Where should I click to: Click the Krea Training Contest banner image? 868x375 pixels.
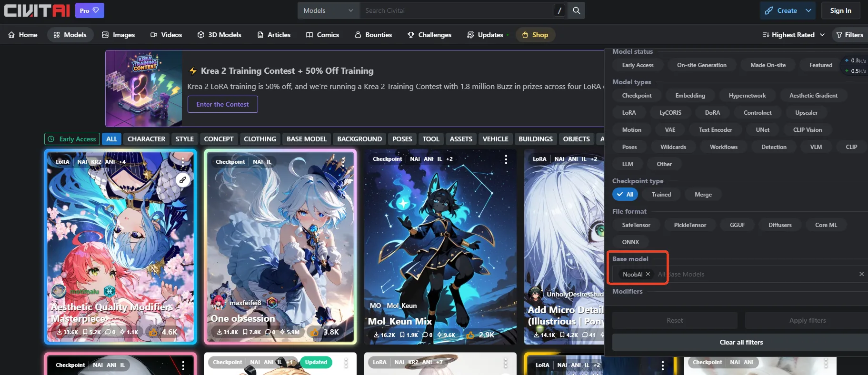coord(144,89)
